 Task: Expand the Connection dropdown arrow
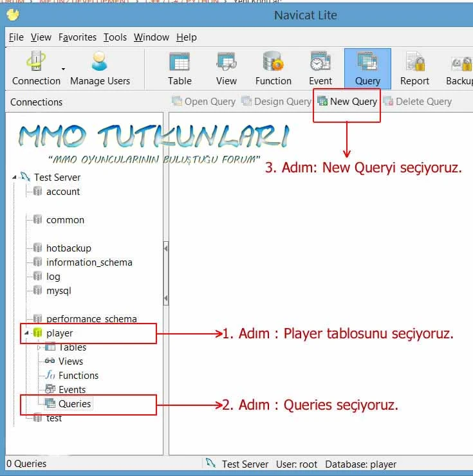click(63, 69)
